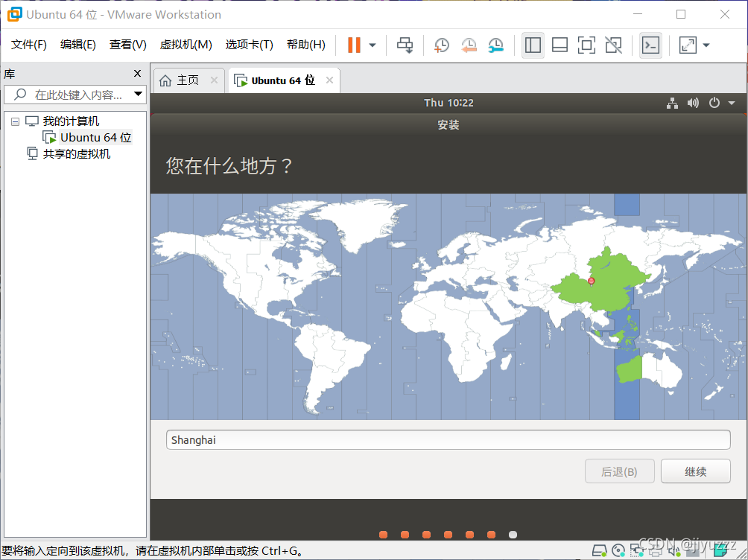Screen dimensions: 748x560
Task: Close the 库 library panel
Action: click(137, 74)
